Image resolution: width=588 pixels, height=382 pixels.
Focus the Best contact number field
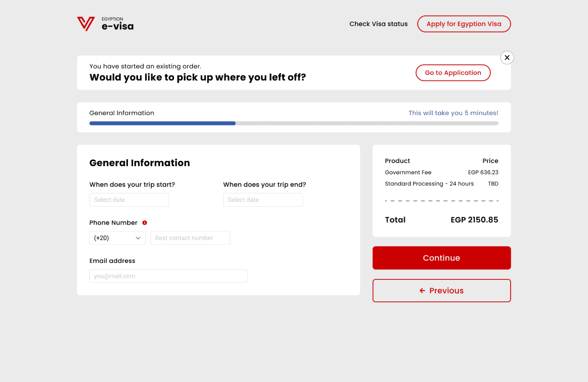[x=190, y=238]
